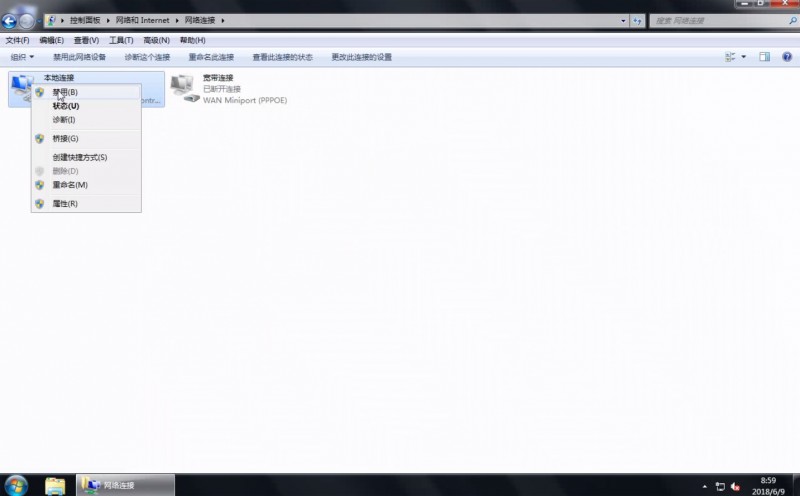Screen dimensions: 800x496
Task: Open the 编辑(E) menu
Action: tap(52, 40)
